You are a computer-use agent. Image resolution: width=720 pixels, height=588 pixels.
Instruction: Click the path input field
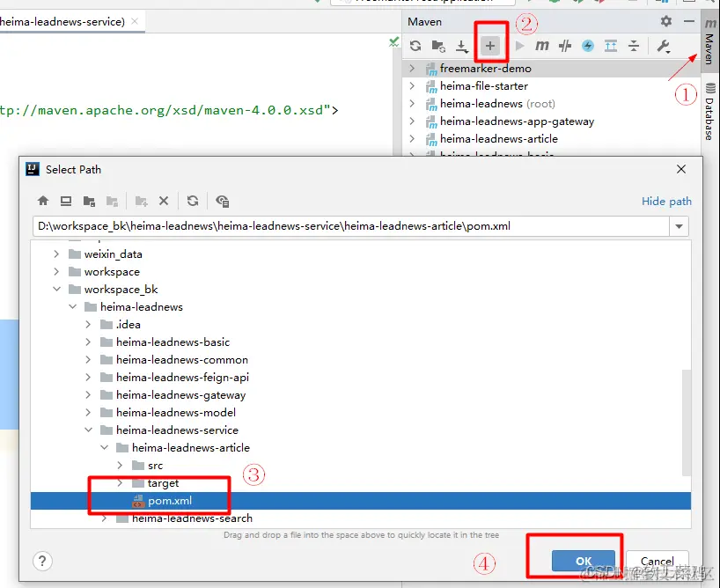351,226
